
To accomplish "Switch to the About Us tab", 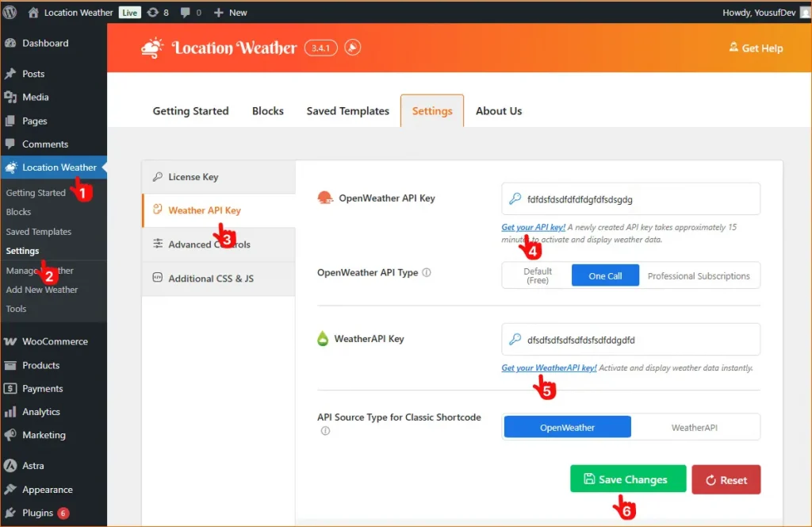I will tap(498, 111).
